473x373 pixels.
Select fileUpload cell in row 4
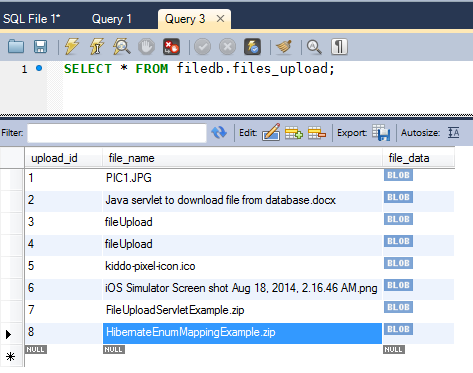coord(242,244)
